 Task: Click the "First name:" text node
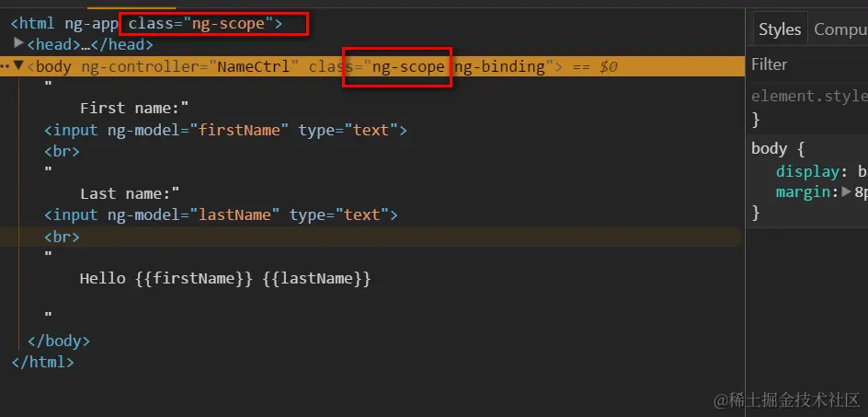134,108
